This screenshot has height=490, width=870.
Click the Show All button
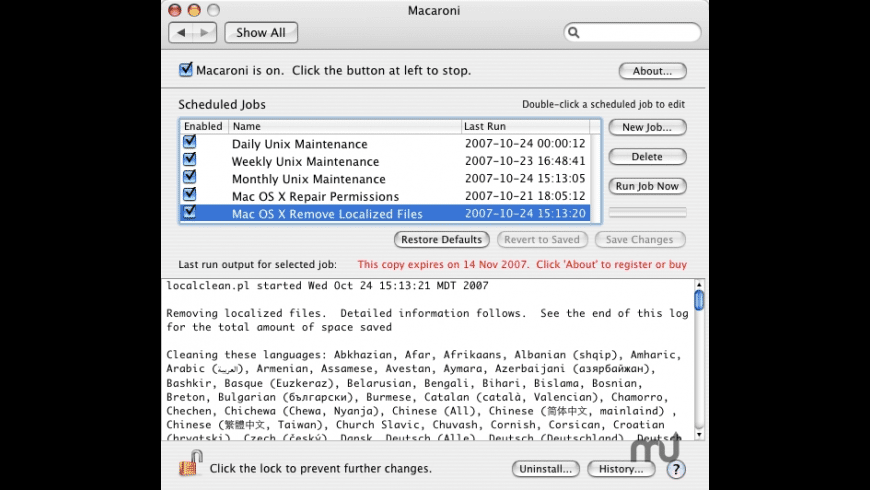[x=261, y=33]
